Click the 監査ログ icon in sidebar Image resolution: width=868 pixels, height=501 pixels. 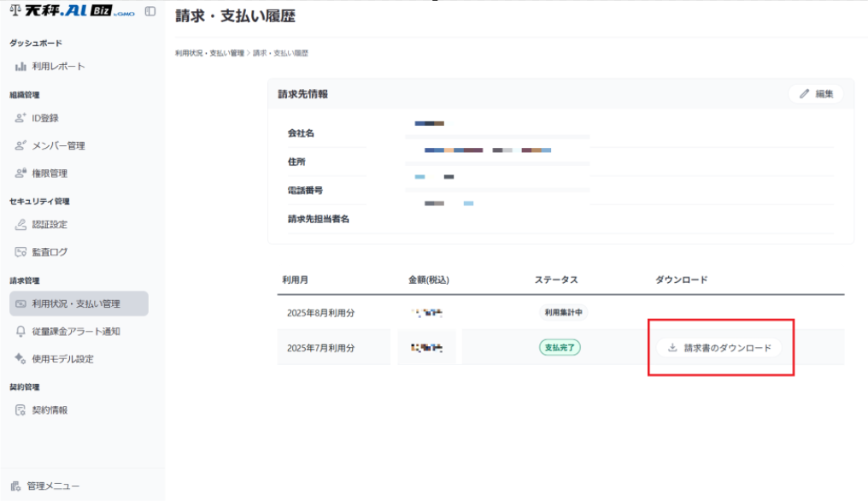pos(21,252)
